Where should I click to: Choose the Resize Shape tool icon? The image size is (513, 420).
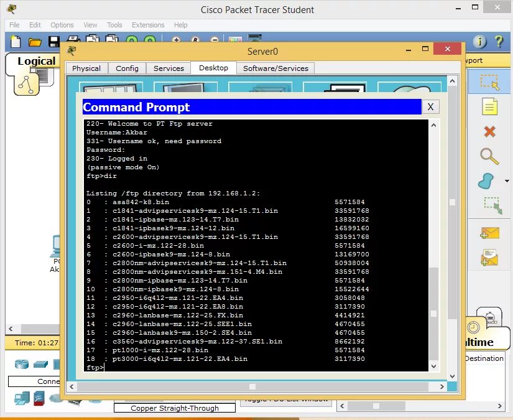tap(492, 205)
